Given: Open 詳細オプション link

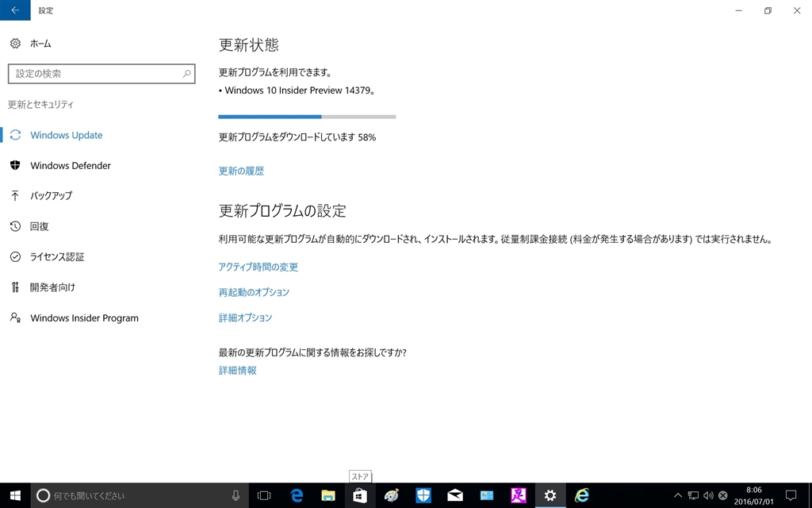Looking at the screenshot, I should [246, 317].
